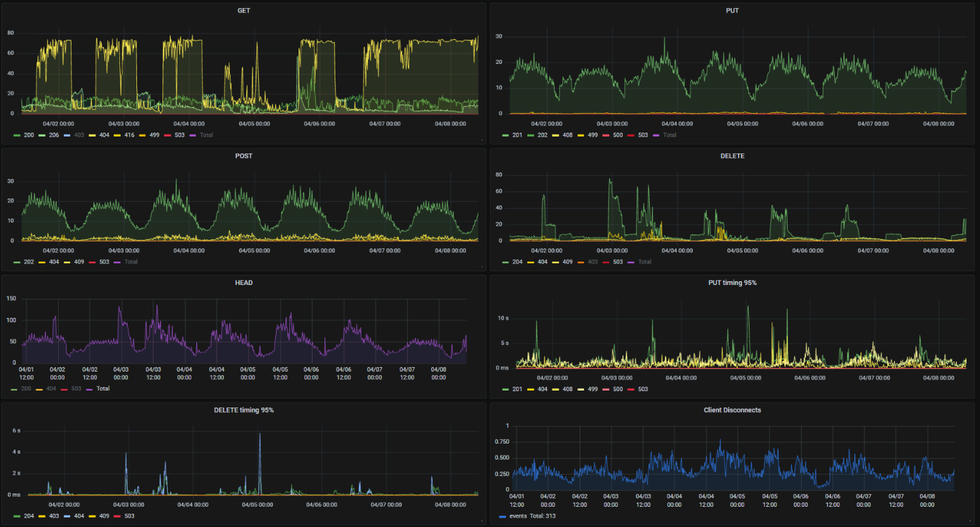
Task: Click the 04/05 00:00 label on DELETE timing axis
Action: [x=258, y=505]
